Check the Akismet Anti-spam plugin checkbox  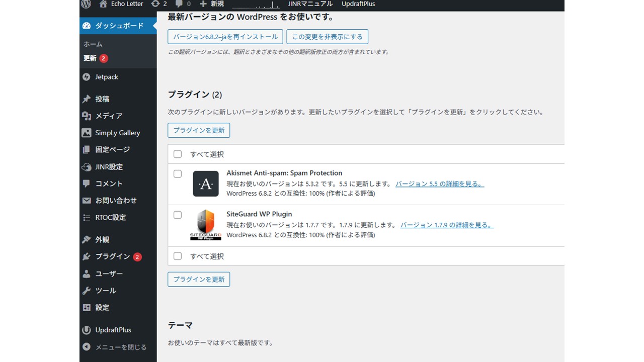(178, 174)
